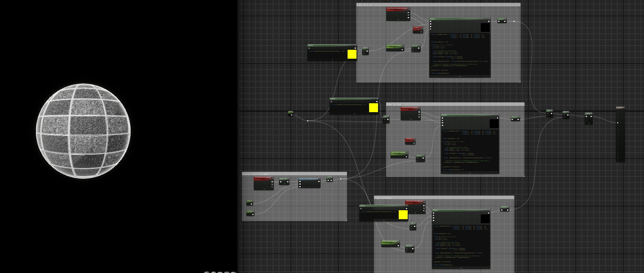Viewport: 644px width, 273px height.
Task: Select the SceneTexture PostProcessInput0 node
Action: [x=397, y=9]
